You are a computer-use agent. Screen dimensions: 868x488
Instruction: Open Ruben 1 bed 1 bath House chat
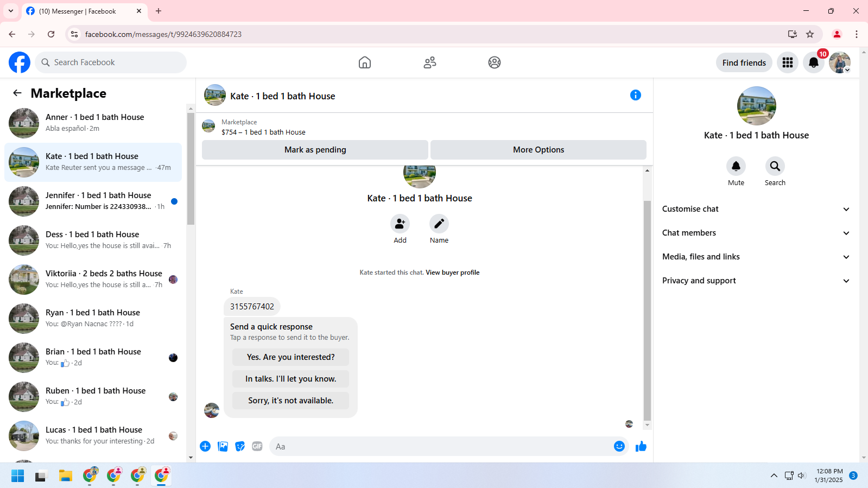pos(93,397)
